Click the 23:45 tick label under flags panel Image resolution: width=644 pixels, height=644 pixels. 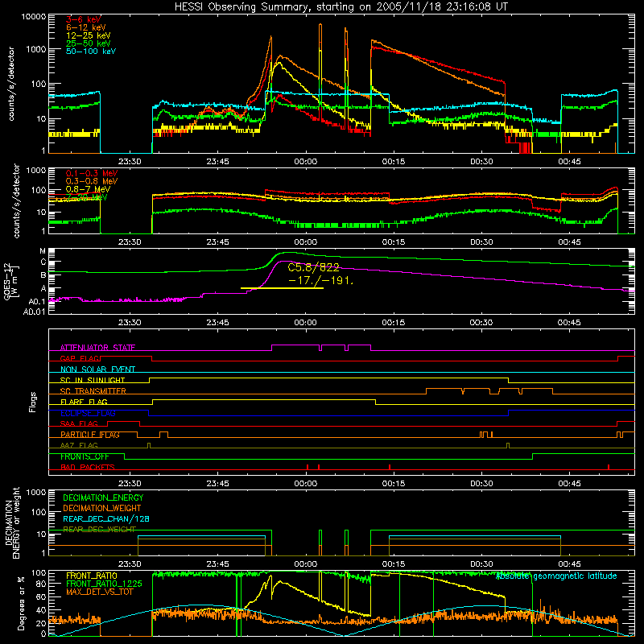point(217,484)
